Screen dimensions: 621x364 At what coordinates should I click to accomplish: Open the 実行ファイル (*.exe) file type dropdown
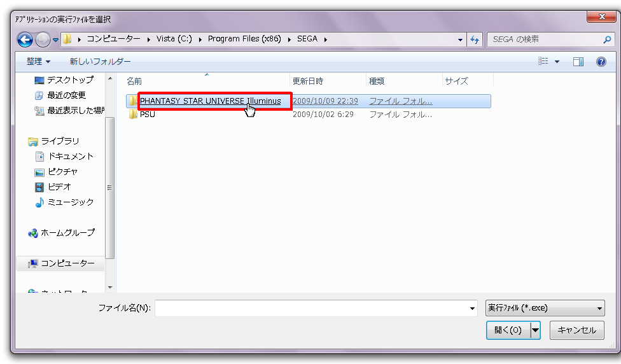(x=545, y=308)
